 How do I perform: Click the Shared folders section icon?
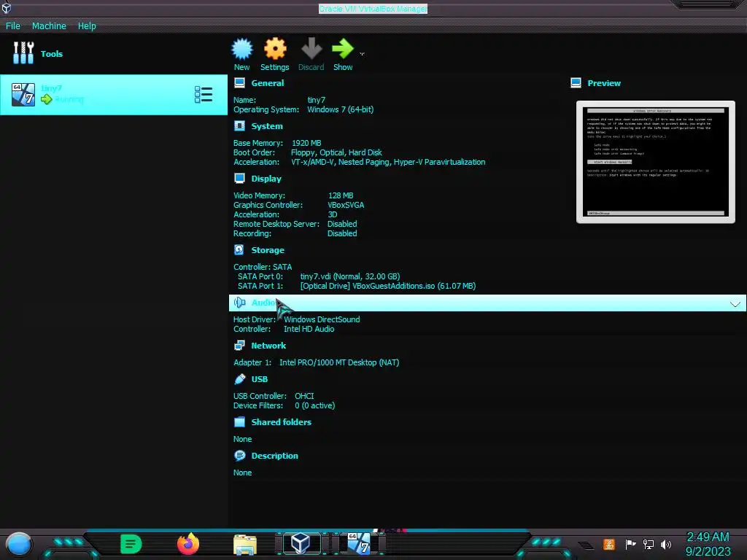(x=239, y=422)
